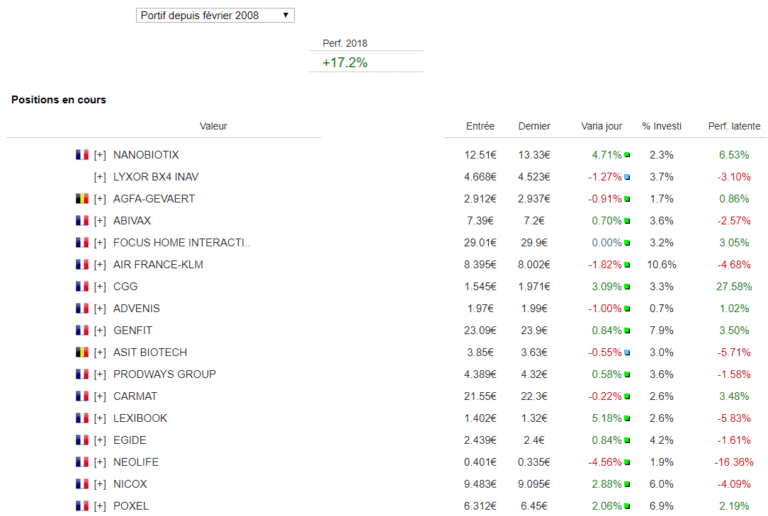Expand the [+] next to LYXOR BX4 INAV
The width and height of the screenshot is (768, 516).
pyautogui.click(x=100, y=177)
